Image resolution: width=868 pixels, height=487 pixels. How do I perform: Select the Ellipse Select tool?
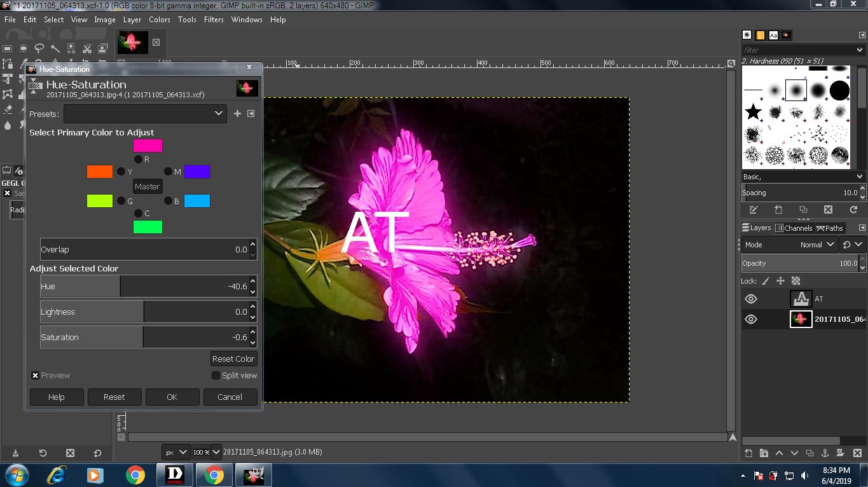[x=24, y=48]
